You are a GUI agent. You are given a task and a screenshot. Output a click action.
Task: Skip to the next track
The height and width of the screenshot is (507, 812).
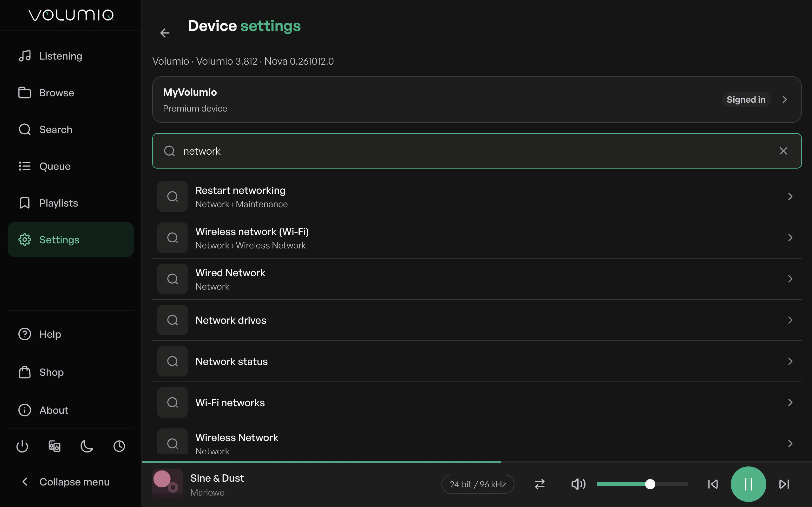pos(784,484)
